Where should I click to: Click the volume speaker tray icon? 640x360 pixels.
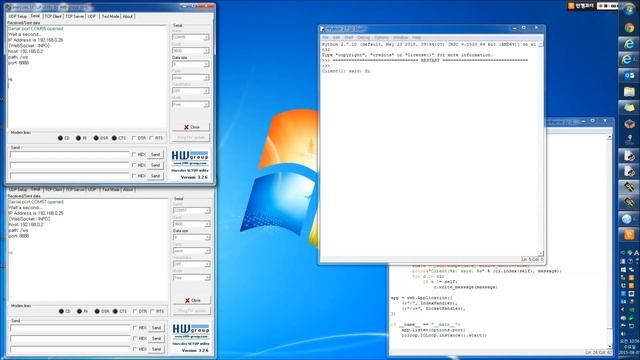(624, 334)
